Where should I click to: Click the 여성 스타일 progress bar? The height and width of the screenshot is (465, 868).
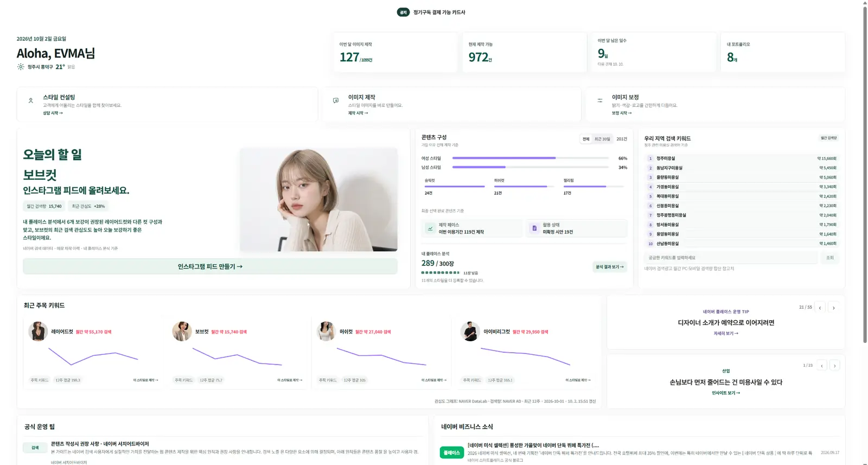click(531, 158)
